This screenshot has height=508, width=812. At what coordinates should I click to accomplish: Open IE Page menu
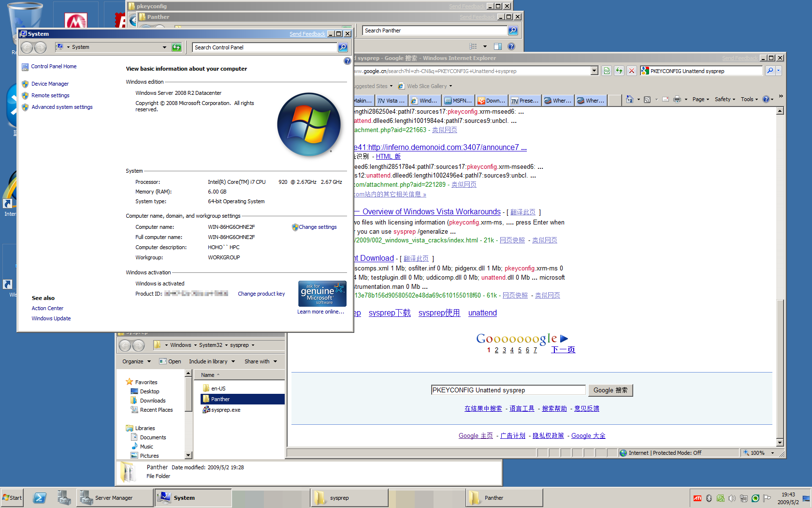(701, 99)
